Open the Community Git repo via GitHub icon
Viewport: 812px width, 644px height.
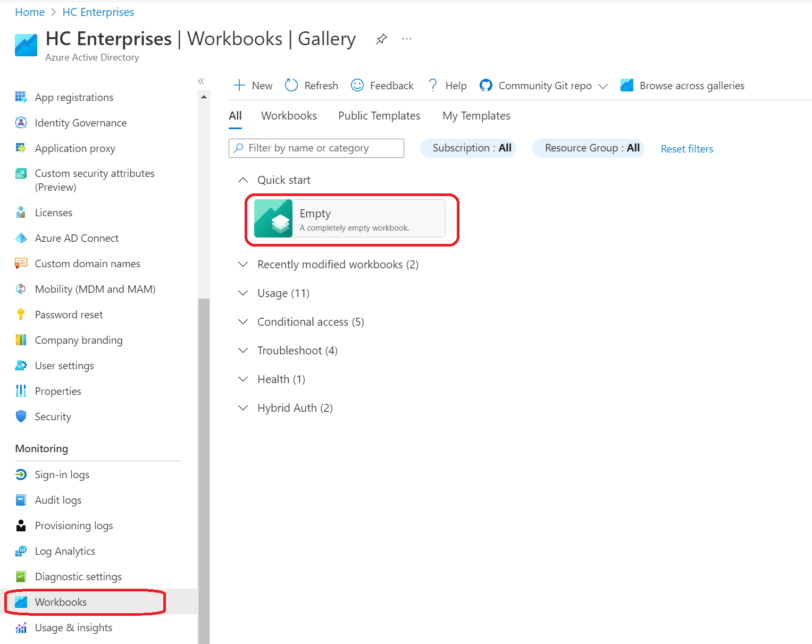point(485,85)
